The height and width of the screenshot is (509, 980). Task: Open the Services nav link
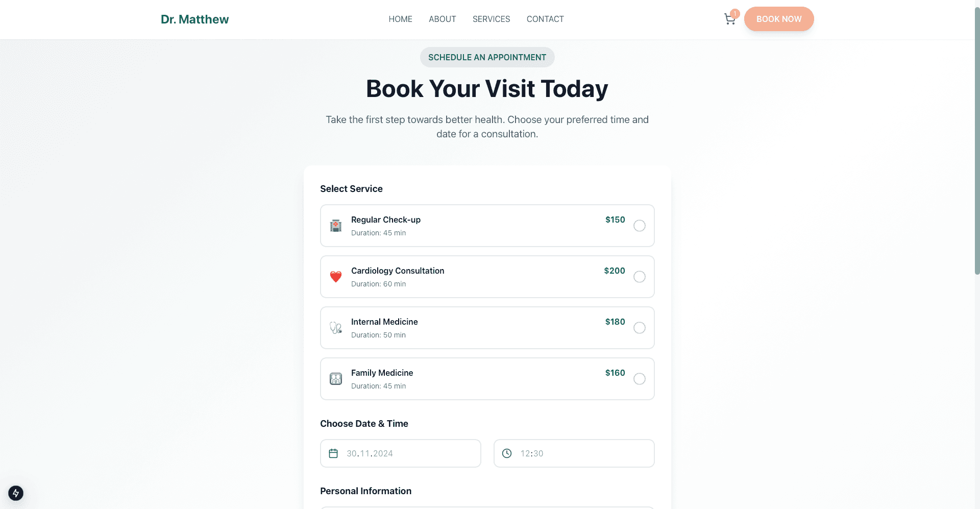(491, 19)
